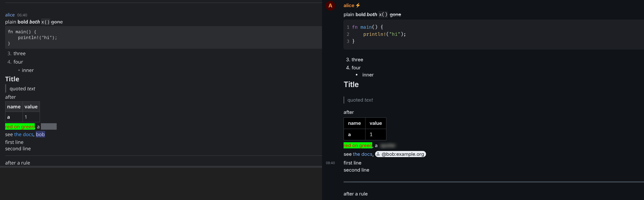Click the inline code 'x()' in the left pane
The image size is (644, 200).
[x=45, y=22]
